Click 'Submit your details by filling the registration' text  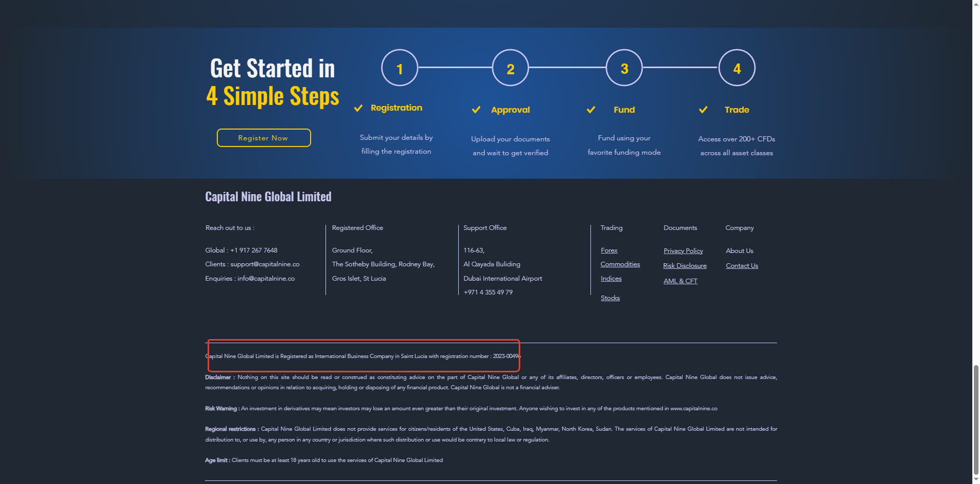tap(396, 144)
